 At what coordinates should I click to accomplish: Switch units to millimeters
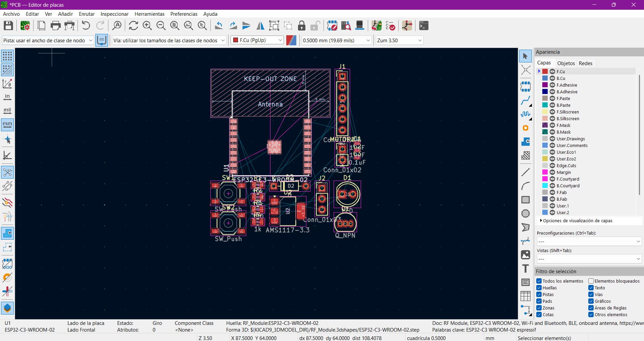(x=7, y=125)
